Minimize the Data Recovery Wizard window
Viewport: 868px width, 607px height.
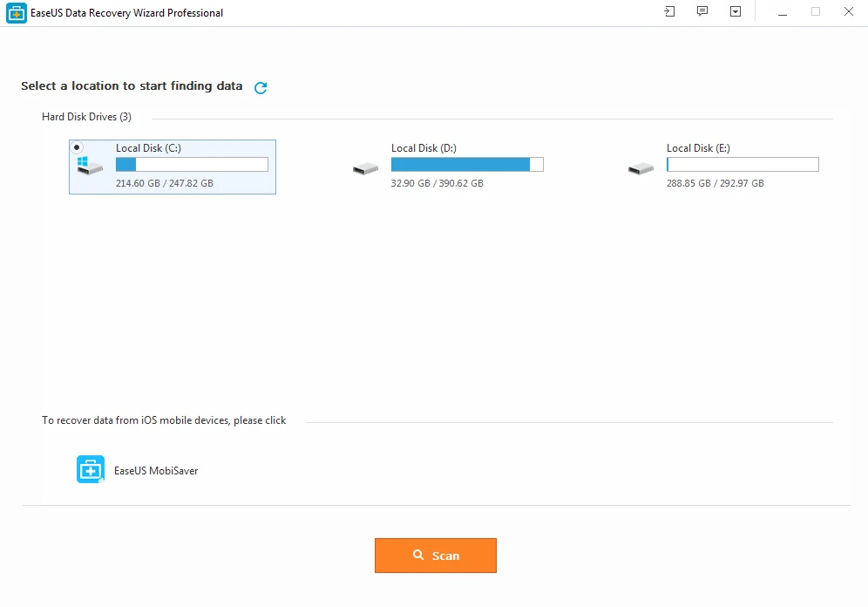tap(783, 12)
